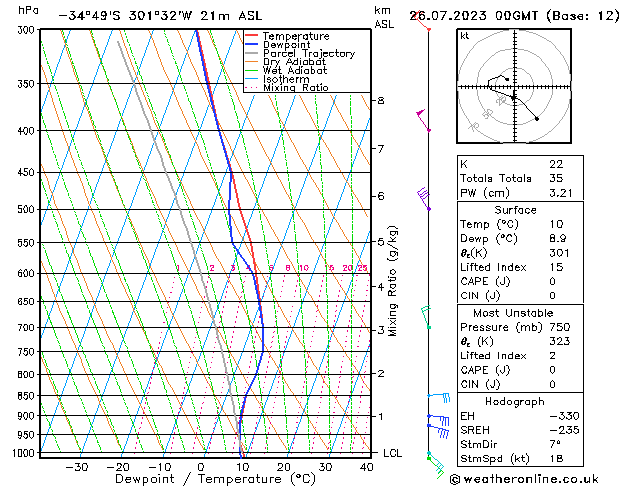The width and height of the screenshot is (629, 486).
Task: Click the 0 temperature axis label
Action: [201, 467]
